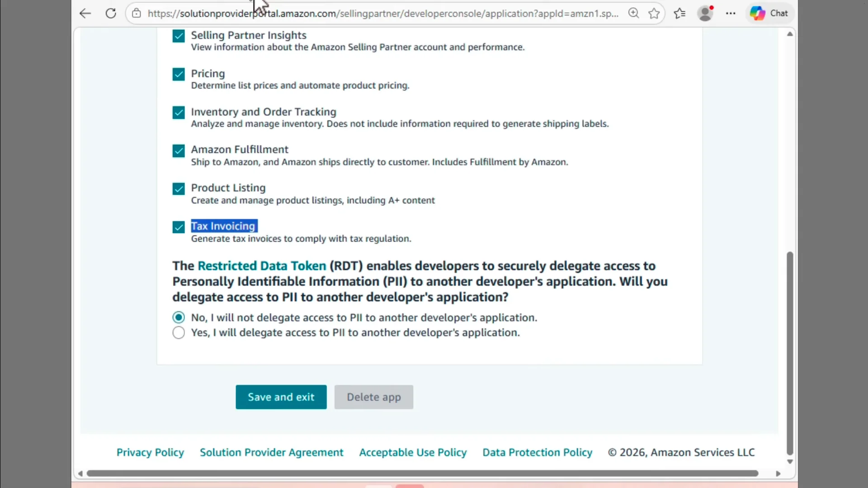Viewport: 868px width, 488px height.
Task: Click the vertical scrollbar thumb
Action: pyautogui.click(x=790, y=353)
